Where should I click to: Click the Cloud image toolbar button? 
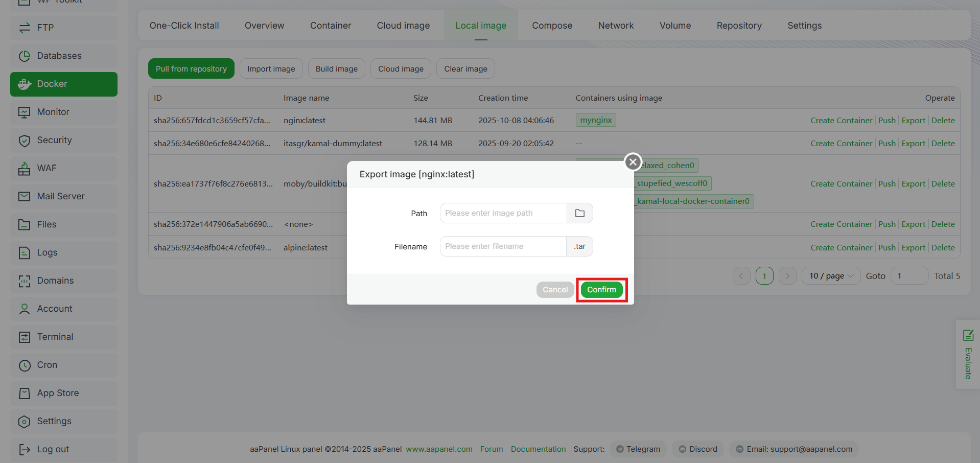coord(401,68)
